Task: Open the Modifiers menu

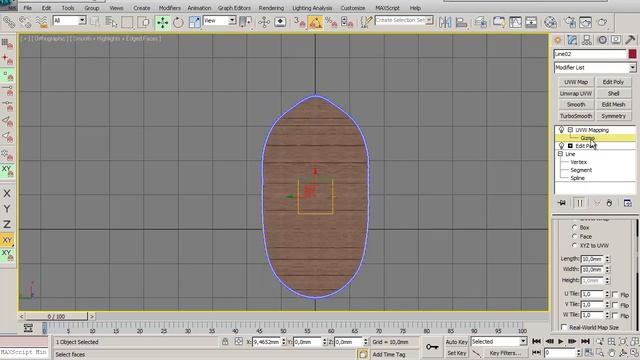Action: coord(169,8)
